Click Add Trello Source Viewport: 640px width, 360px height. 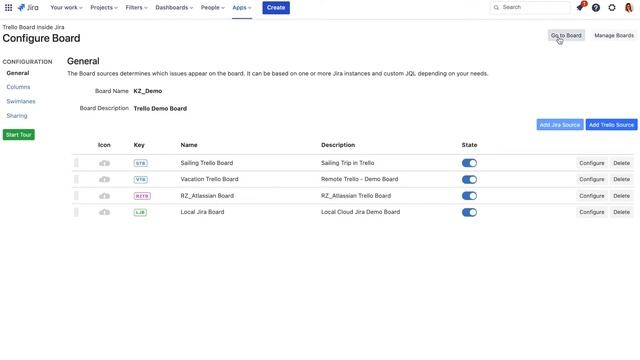point(611,124)
